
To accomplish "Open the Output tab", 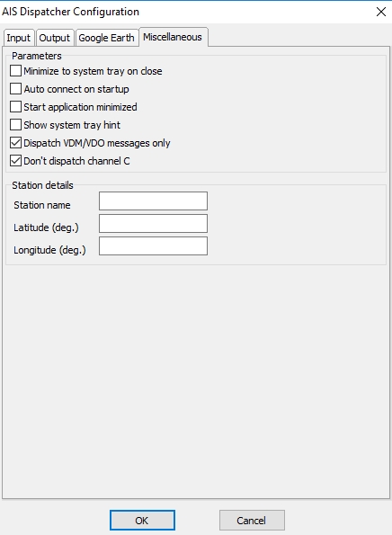I will 54,38.
